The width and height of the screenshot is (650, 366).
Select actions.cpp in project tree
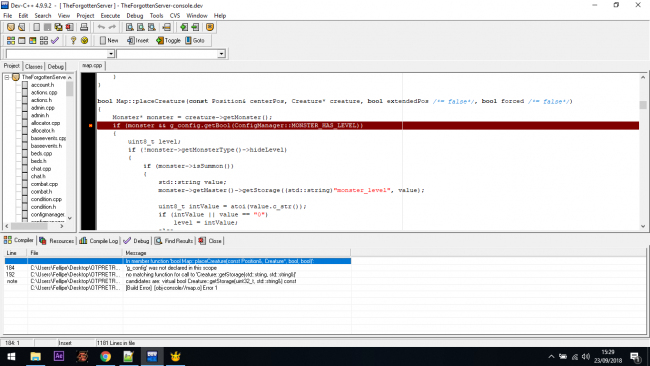pyautogui.click(x=44, y=92)
